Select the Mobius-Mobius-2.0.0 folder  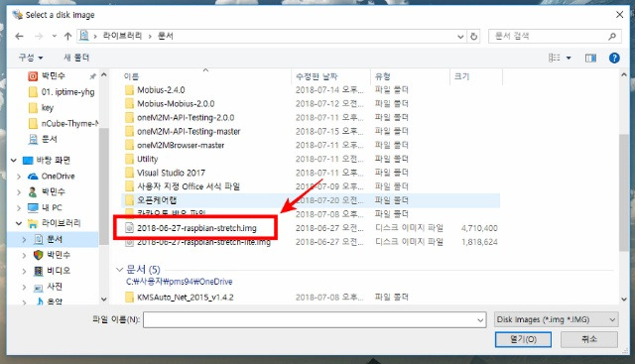coord(176,104)
